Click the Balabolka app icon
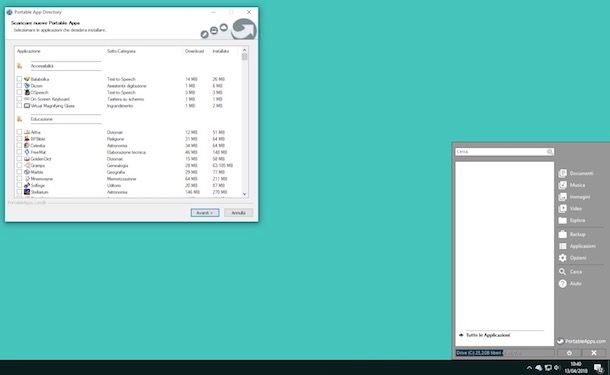The width and height of the screenshot is (610, 375). [27, 79]
